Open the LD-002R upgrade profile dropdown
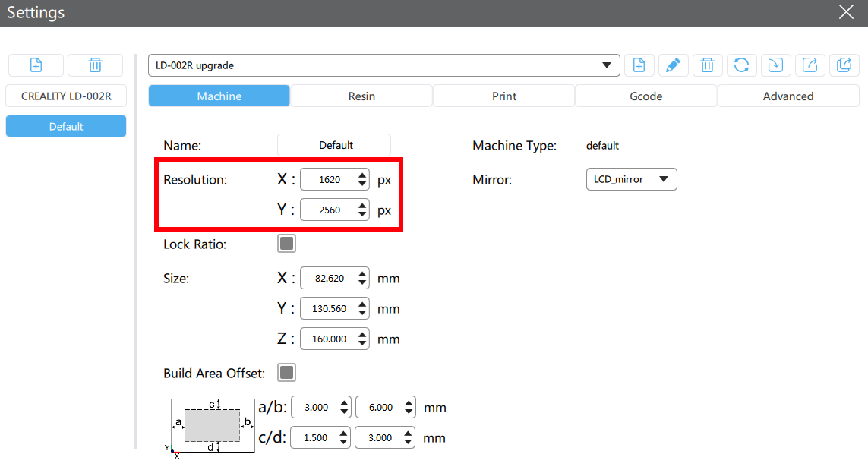Screen dimensions: 868x473 click(x=383, y=65)
